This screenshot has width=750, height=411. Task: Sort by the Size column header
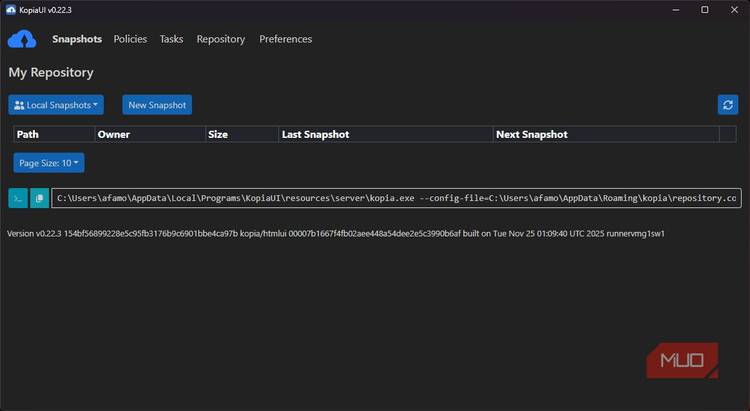(x=242, y=134)
